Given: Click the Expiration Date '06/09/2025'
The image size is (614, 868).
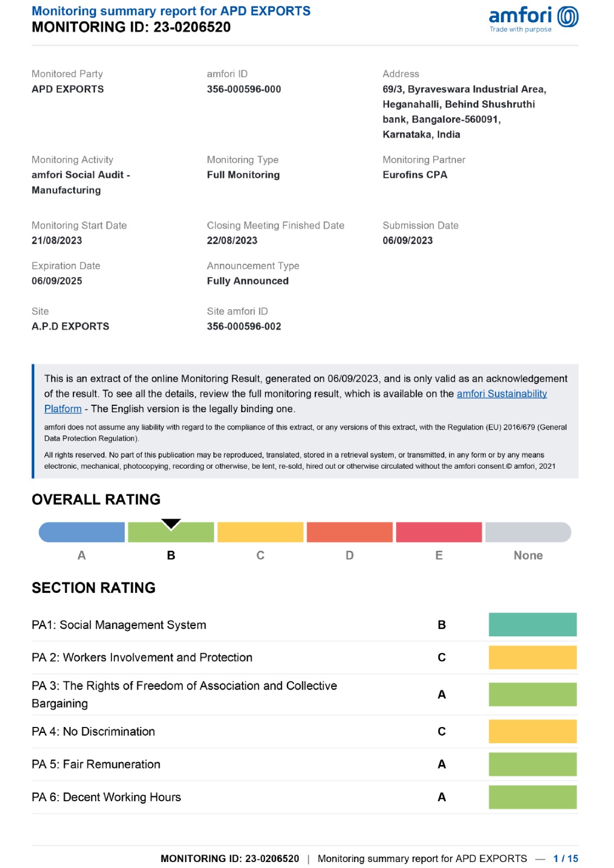Looking at the screenshot, I should click(x=57, y=281).
